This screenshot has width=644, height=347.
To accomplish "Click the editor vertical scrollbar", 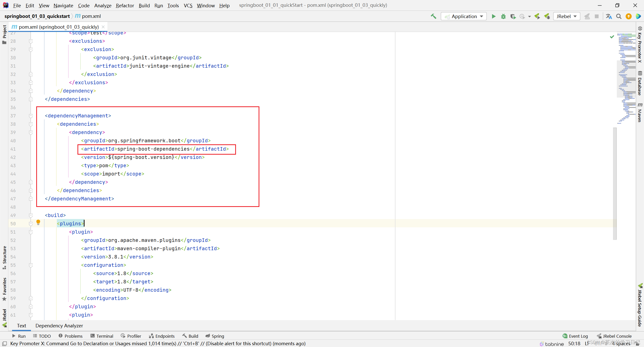I will pos(615,184).
